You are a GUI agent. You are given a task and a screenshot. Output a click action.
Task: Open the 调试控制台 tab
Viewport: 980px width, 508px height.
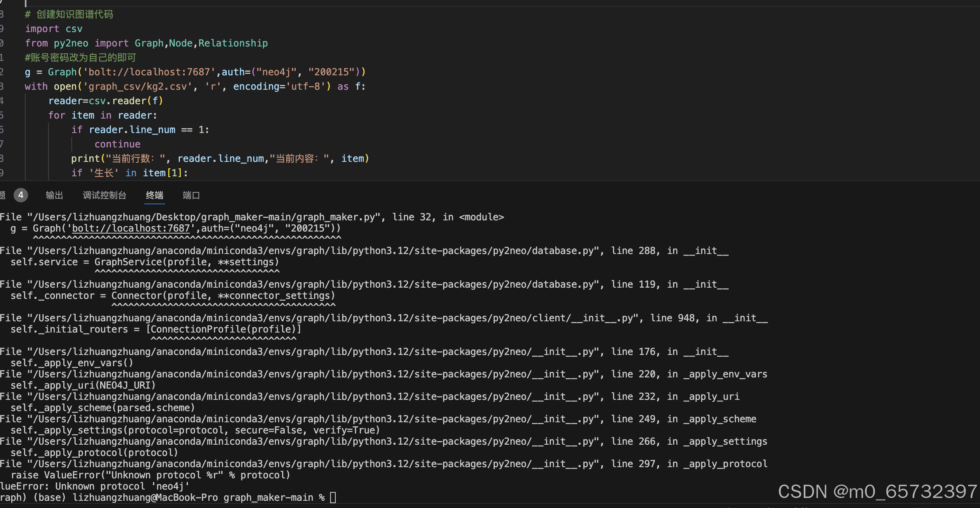[104, 196]
